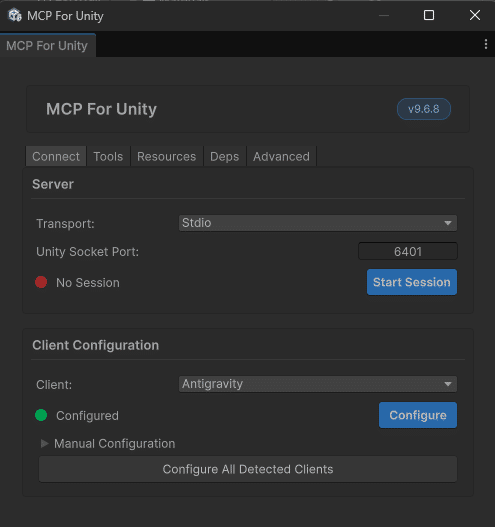
Task: Open the Advanced tab
Action: pos(282,157)
